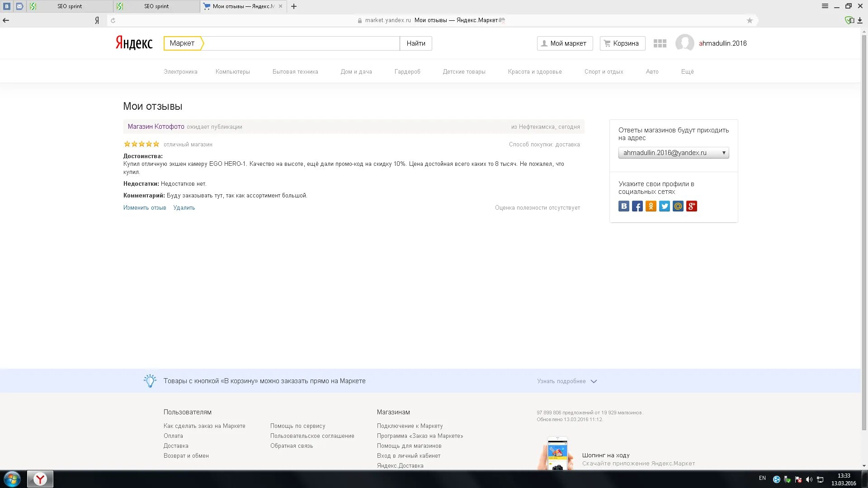Open the Бытовая техника category
This screenshot has height=488, width=868.
[295, 72]
